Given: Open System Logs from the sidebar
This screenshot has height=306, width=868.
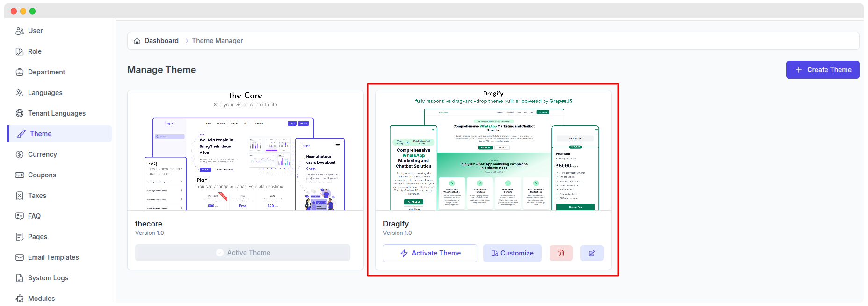Looking at the screenshot, I should click(48, 278).
